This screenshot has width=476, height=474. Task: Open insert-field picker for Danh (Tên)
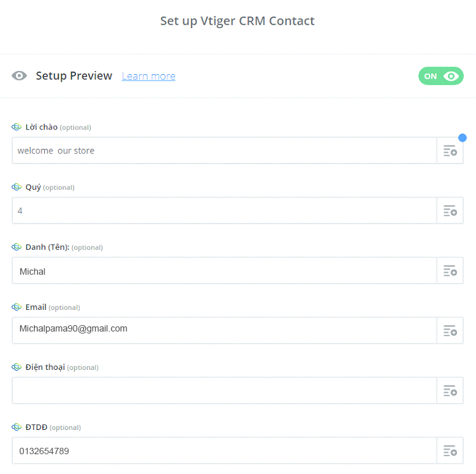(450, 271)
